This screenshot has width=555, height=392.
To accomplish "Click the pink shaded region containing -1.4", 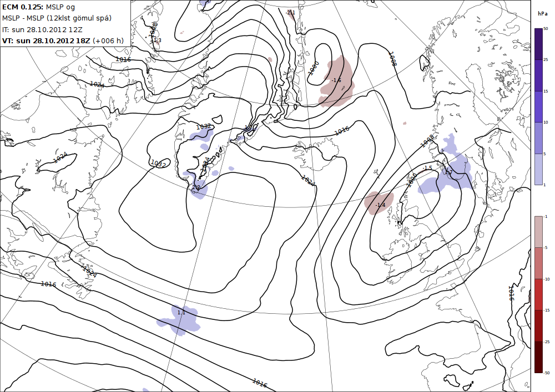I will 379,203.
